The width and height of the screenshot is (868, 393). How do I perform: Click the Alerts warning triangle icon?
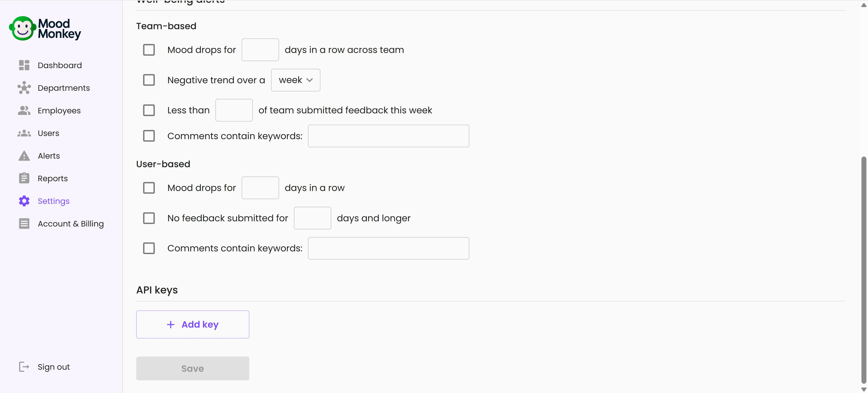(x=24, y=156)
